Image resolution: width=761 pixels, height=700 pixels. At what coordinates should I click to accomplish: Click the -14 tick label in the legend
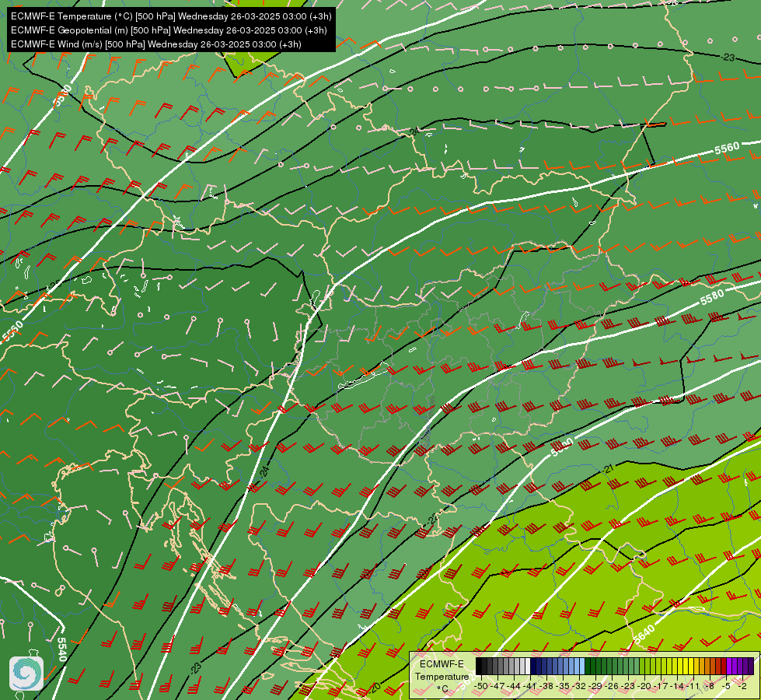(x=678, y=686)
